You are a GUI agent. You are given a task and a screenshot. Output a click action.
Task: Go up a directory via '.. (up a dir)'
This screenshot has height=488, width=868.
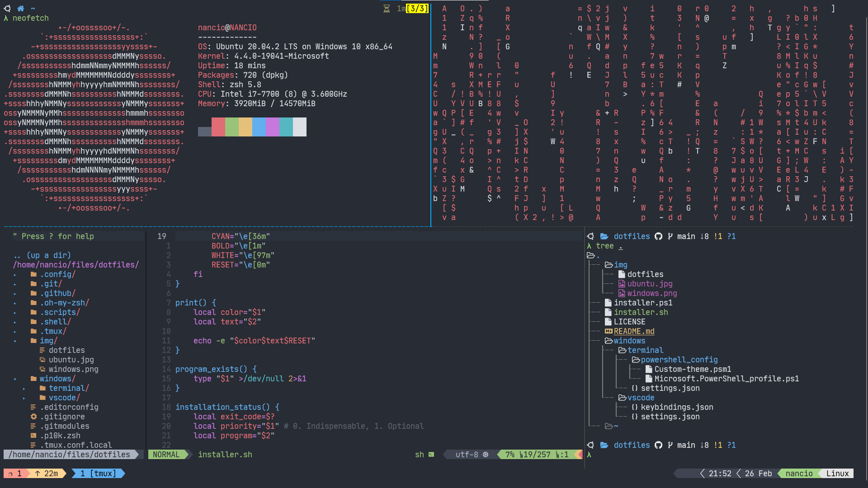click(42, 255)
